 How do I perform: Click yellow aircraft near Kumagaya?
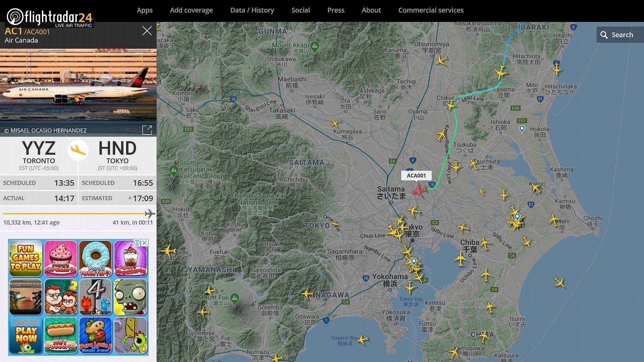coord(336,123)
